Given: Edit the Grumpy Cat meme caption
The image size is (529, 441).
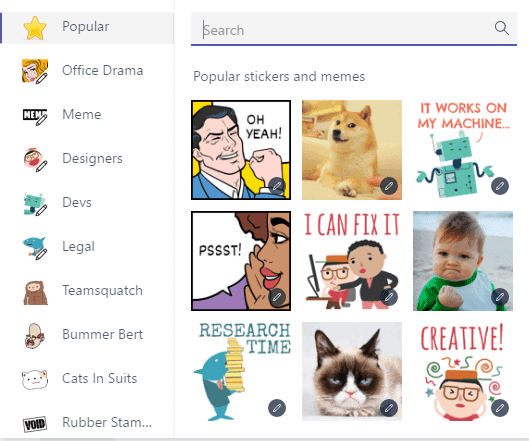Looking at the screenshot, I should [389, 408].
